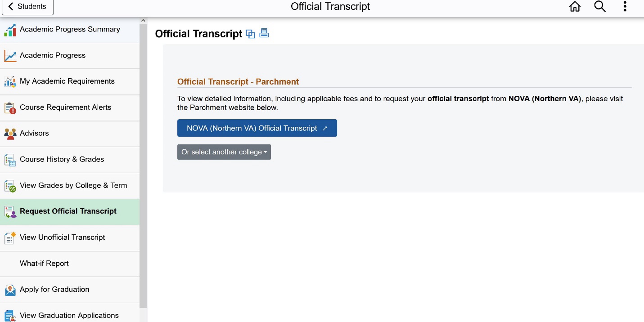Open the What-if Report item
Viewport: 644px width, 322px height.
click(70, 264)
